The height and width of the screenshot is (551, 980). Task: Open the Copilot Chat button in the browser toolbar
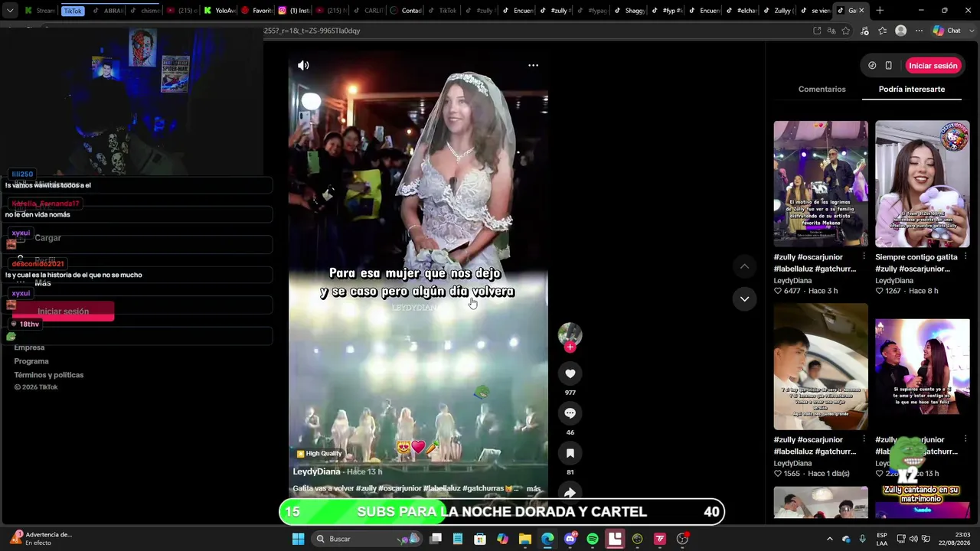point(947,31)
